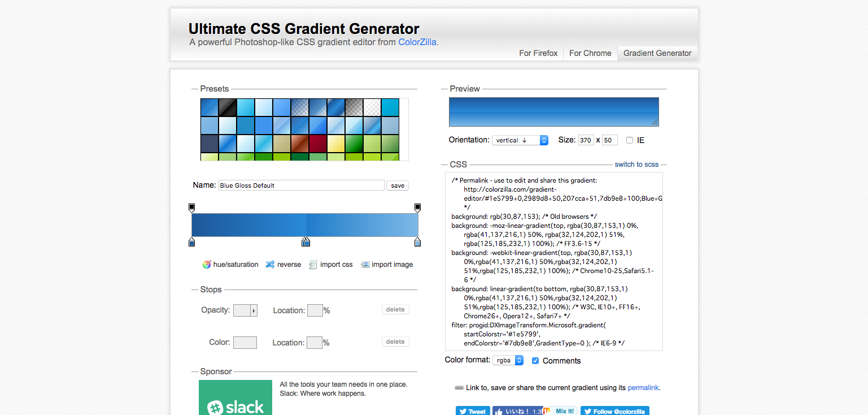
Task: Click Location field in the Color row
Action: point(315,343)
